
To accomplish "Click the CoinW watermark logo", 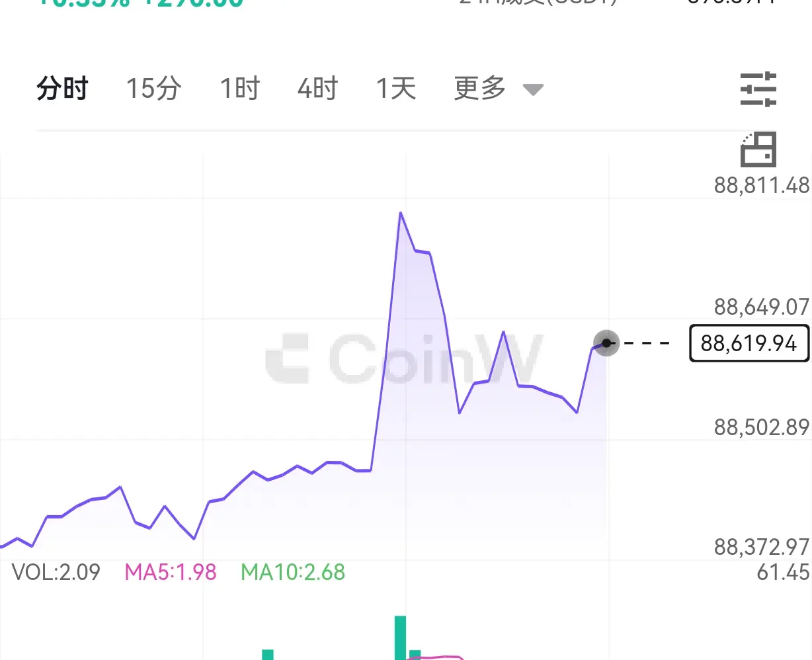I will 403,359.
